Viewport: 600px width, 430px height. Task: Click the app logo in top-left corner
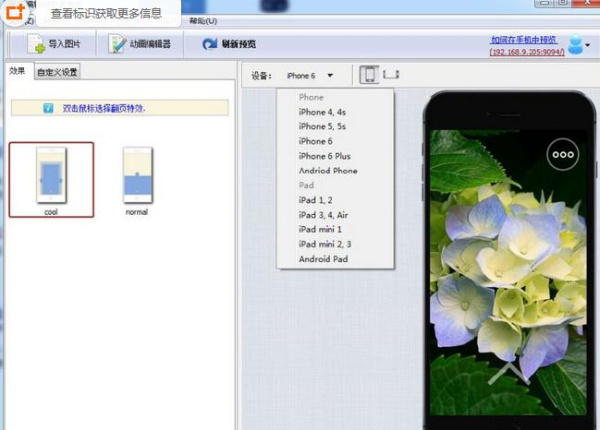click(x=16, y=13)
